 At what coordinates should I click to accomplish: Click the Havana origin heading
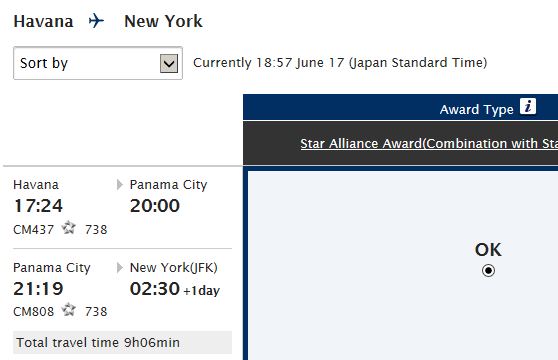click(43, 21)
